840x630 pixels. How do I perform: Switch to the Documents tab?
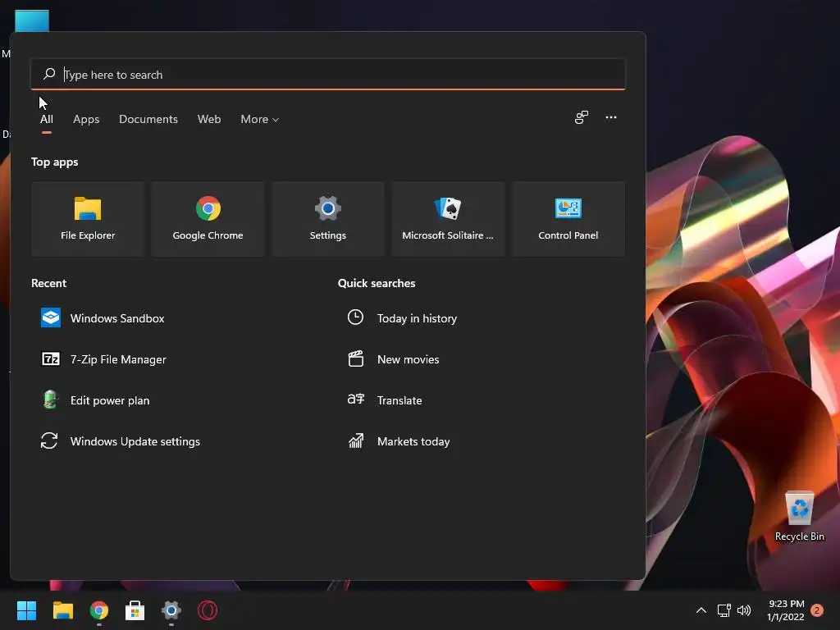[148, 119]
